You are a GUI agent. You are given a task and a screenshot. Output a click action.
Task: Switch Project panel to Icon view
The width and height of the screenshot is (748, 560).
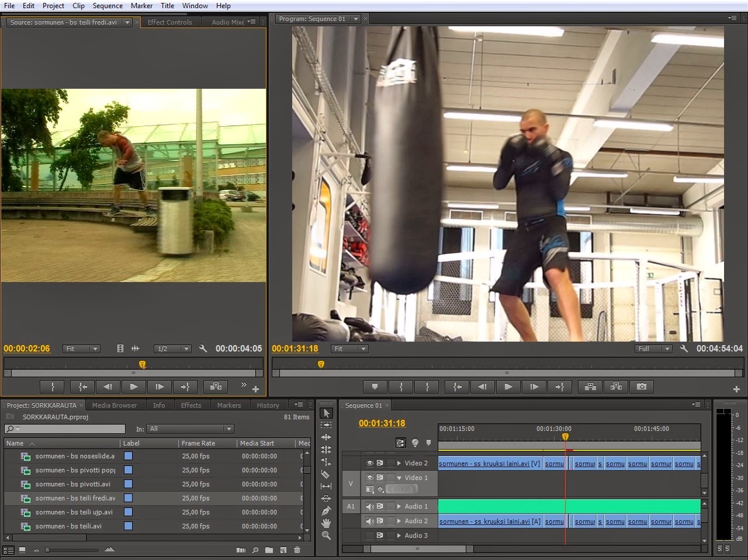(x=22, y=550)
